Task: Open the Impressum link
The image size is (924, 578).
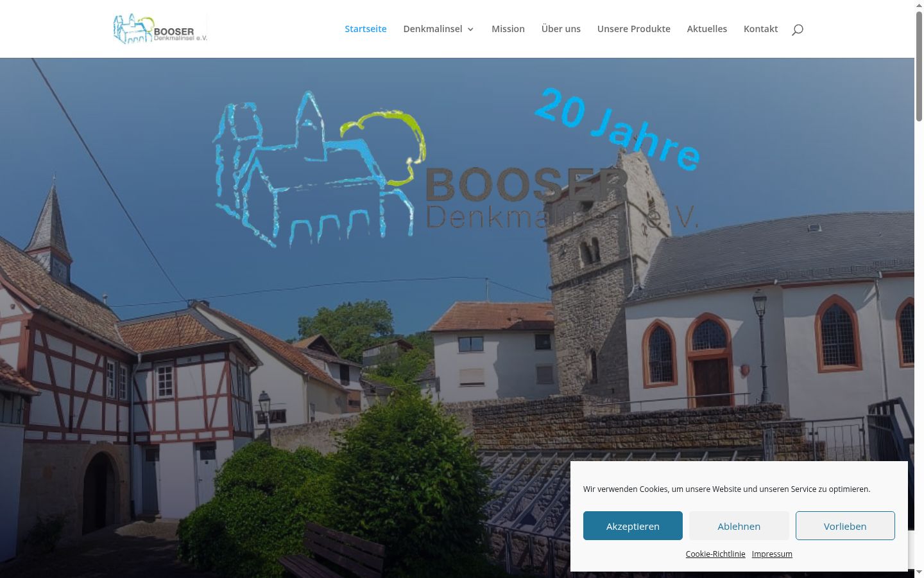Action: [772, 554]
